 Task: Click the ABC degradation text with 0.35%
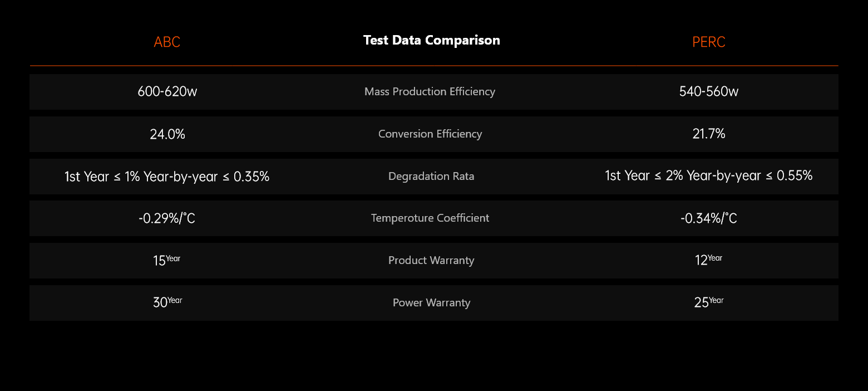(x=167, y=177)
